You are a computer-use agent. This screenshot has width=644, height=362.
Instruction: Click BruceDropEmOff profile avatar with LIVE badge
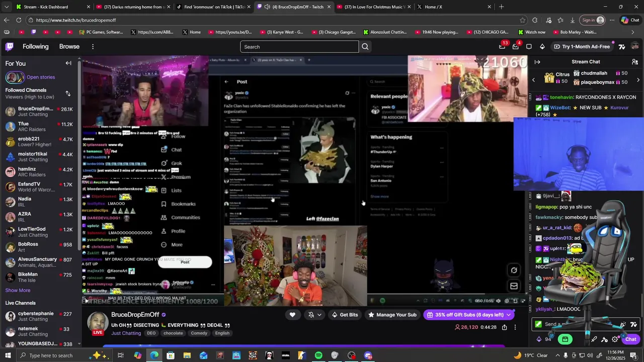(98, 323)
